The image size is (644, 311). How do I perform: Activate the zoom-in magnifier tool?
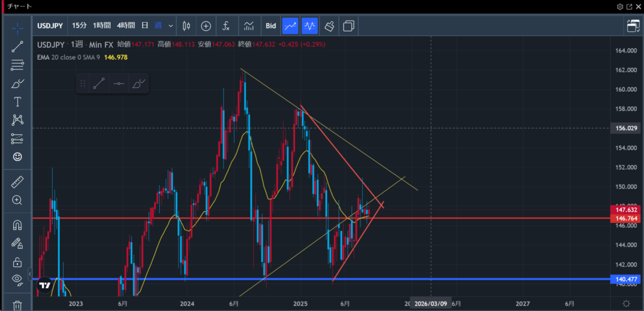pyautogui.click(x=17, y=200)
